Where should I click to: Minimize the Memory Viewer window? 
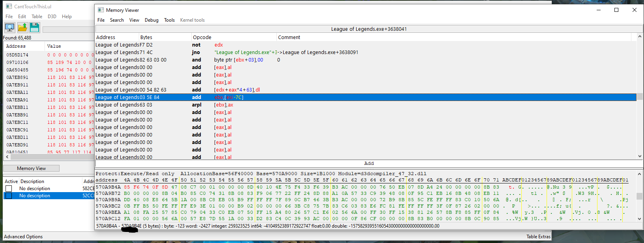pos(598,10)
